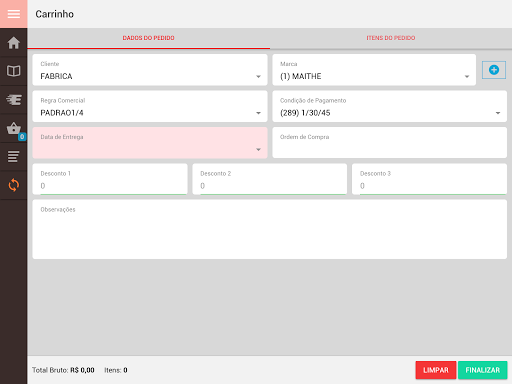This screenshot has height=384, width=512.
Task: Open the catalog book icon
Action: 14,71
